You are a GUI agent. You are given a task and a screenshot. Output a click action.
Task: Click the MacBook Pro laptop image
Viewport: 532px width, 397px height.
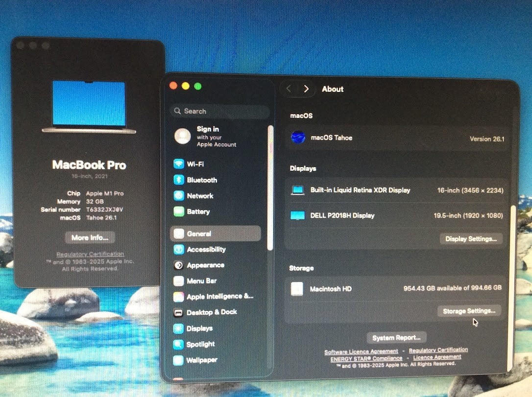point(89,107)
